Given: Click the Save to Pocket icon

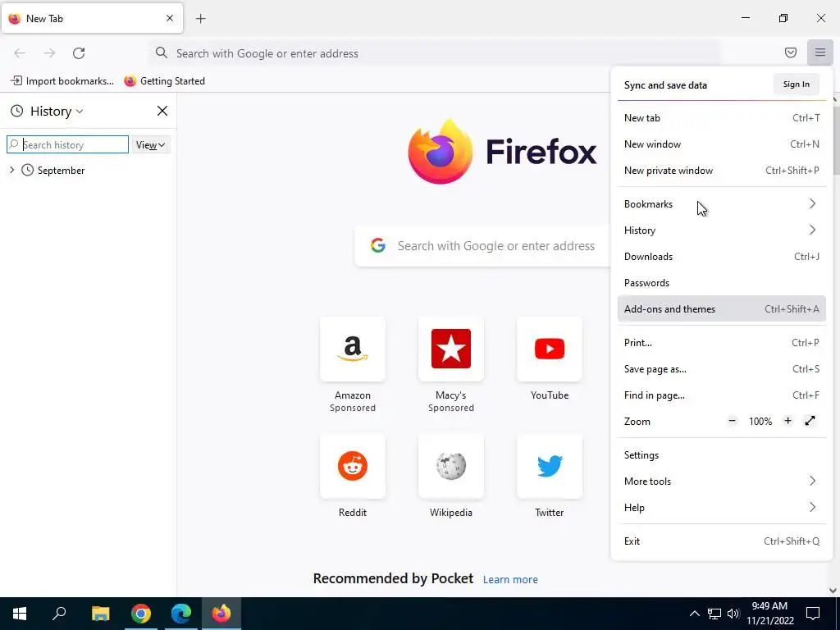Looking at the screenshot, I should click(x=790, y=52).
